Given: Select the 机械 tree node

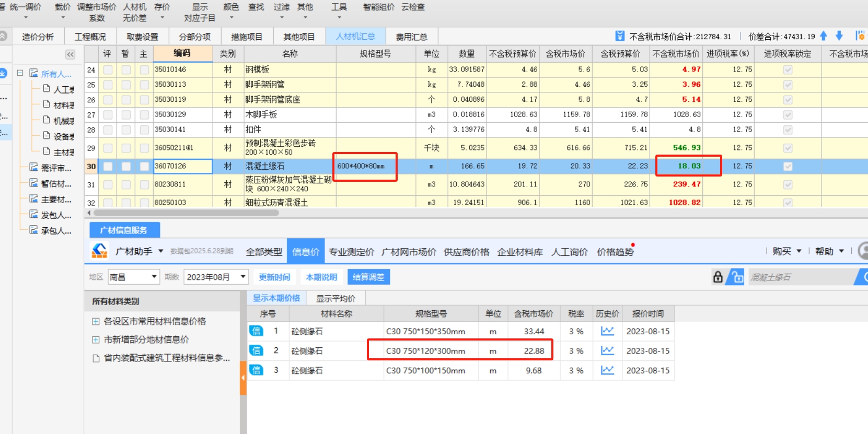Looking at the screenshot, I should click(x=59, y=121).
